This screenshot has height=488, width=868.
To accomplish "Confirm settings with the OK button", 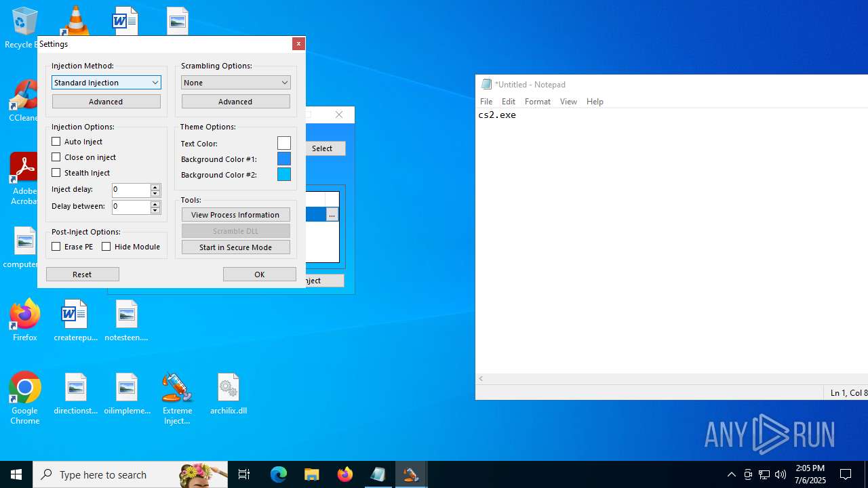I will tap(260, 274).
